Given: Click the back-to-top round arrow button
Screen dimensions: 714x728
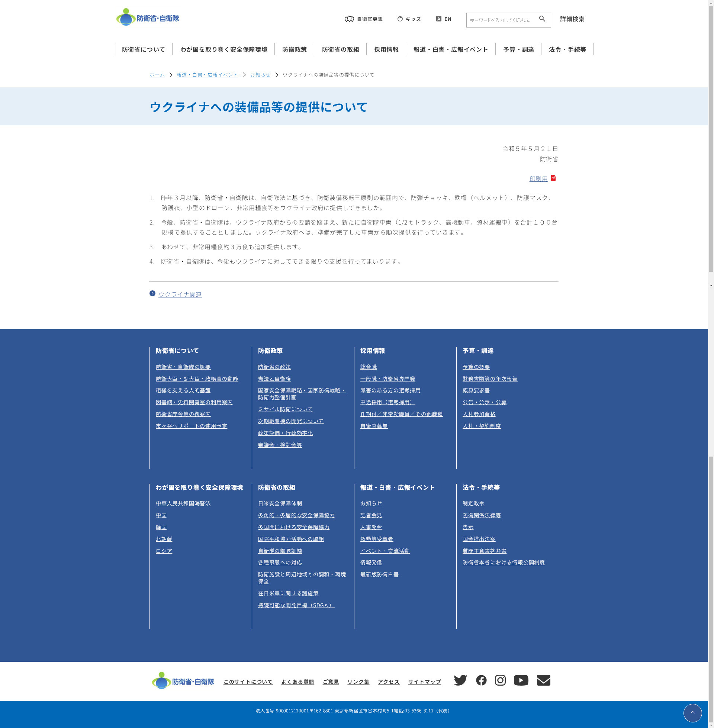Looking at the screenshot, I should 692,713.
